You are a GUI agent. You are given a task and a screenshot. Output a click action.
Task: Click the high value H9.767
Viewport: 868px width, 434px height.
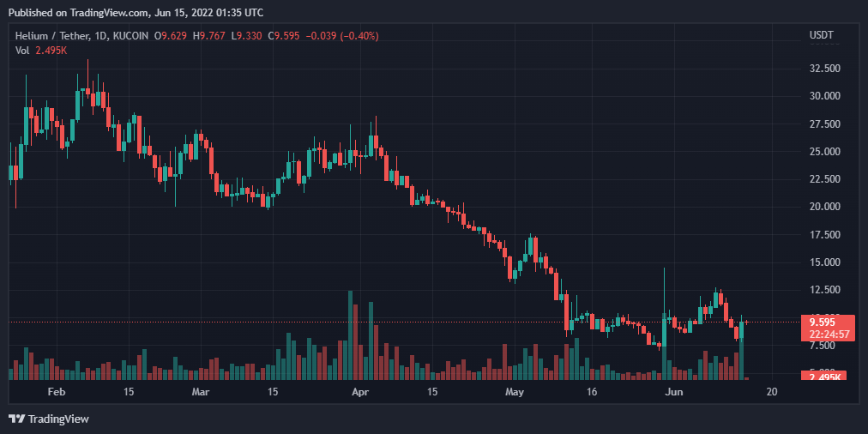209,36
